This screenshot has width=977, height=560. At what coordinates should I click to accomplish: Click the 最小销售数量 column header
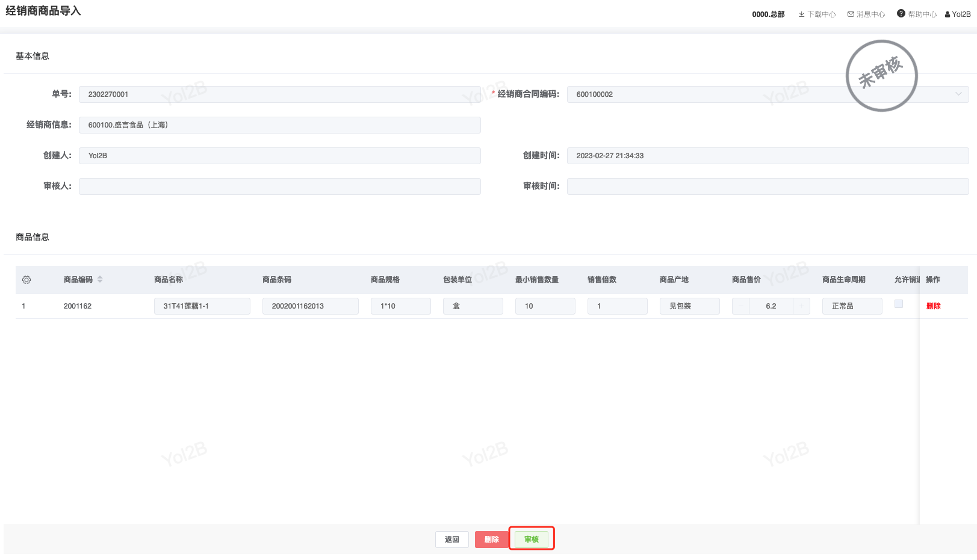pos(537,280)
